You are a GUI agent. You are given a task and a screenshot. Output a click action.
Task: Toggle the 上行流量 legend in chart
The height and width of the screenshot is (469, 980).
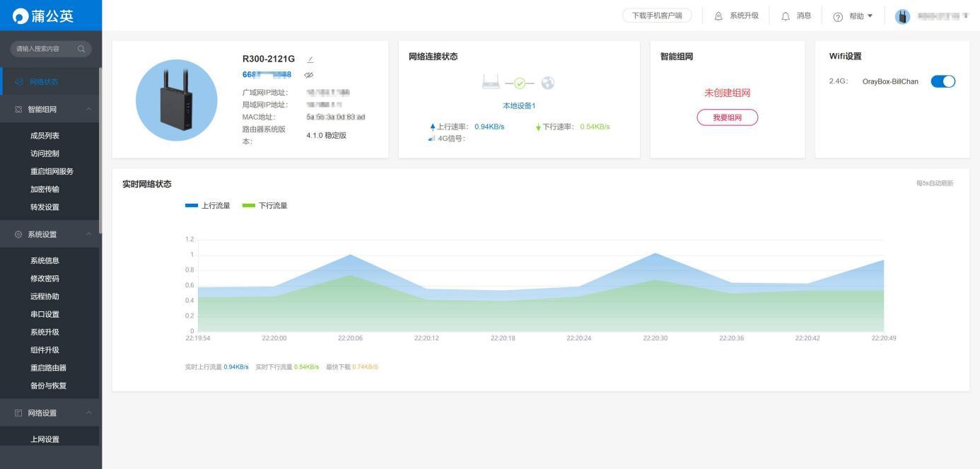pos(205,205)
